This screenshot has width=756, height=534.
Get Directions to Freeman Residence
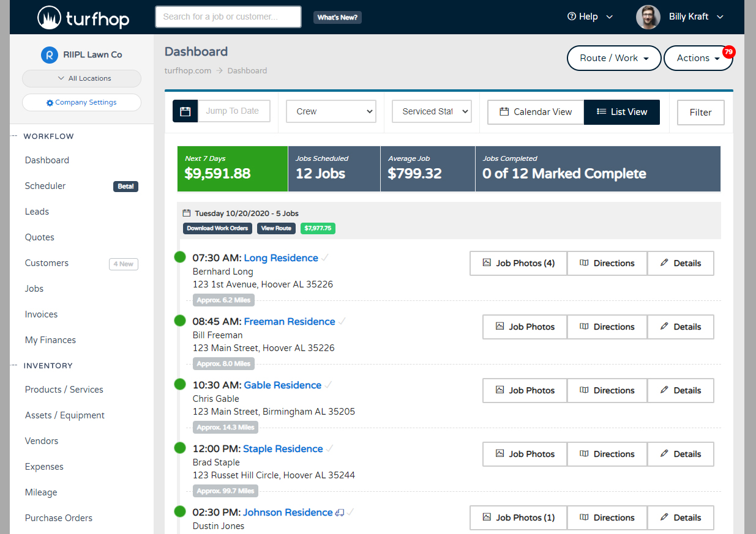tap(607, 327)
